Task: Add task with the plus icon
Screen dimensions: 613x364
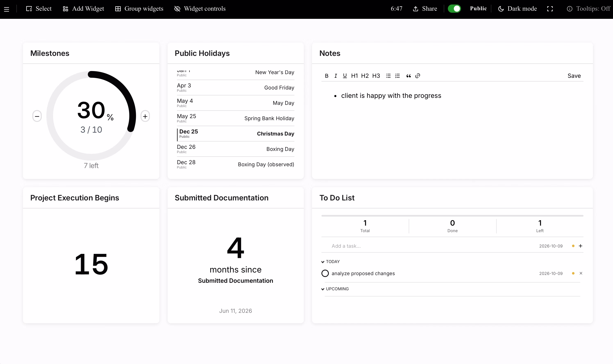Action: 580,246
